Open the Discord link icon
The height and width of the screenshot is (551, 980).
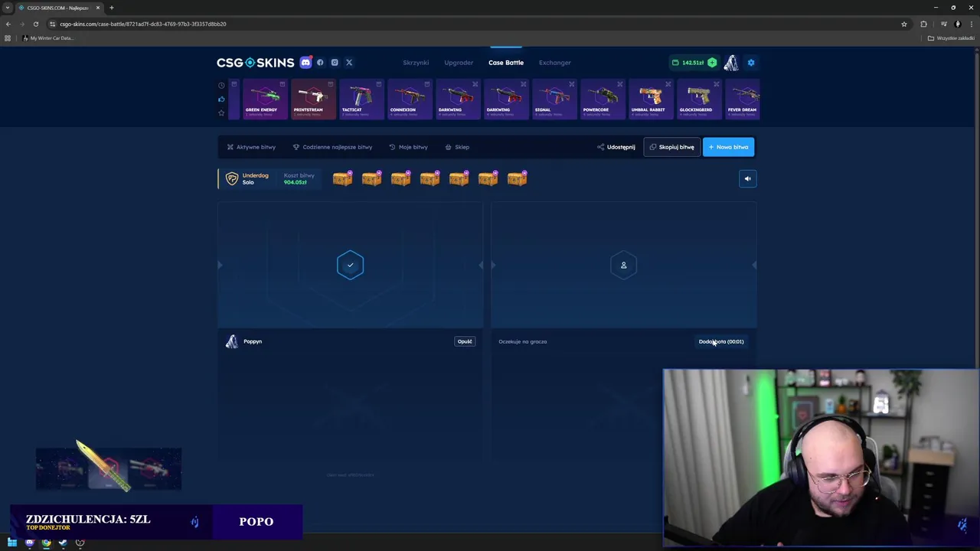tap(305, 63)
